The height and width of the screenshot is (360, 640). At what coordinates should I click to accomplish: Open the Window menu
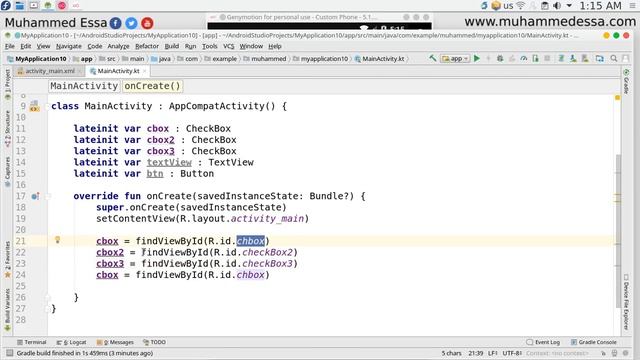[x=251, y=46]
